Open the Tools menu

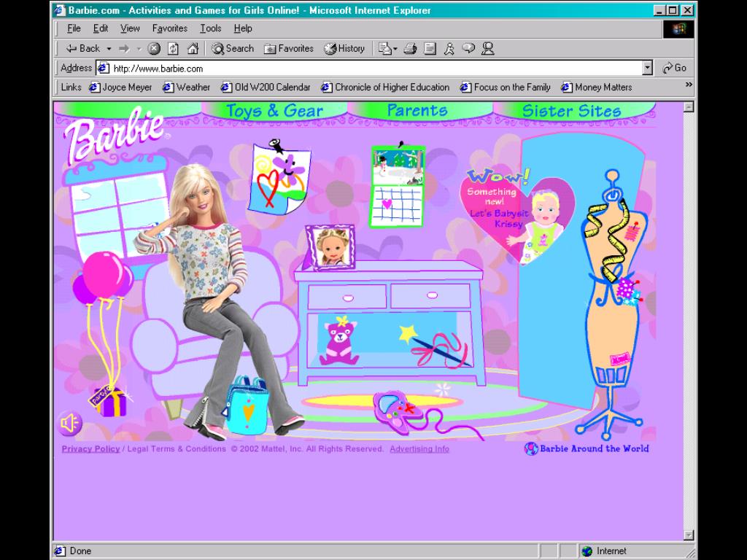211,28
